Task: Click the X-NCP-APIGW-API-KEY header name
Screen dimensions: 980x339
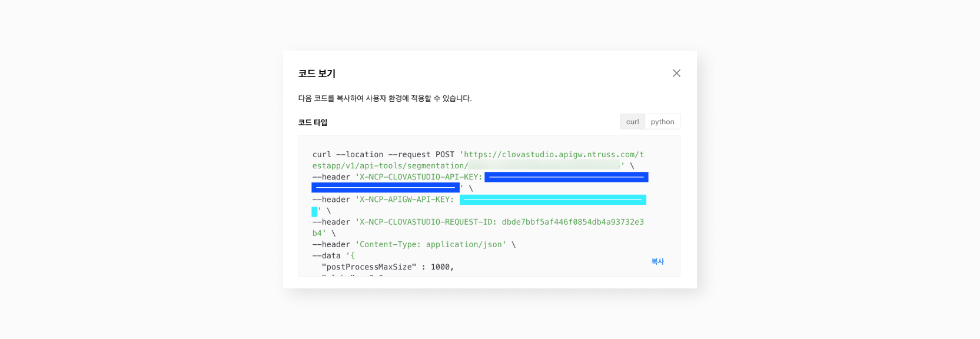Action: pos(406,200)
